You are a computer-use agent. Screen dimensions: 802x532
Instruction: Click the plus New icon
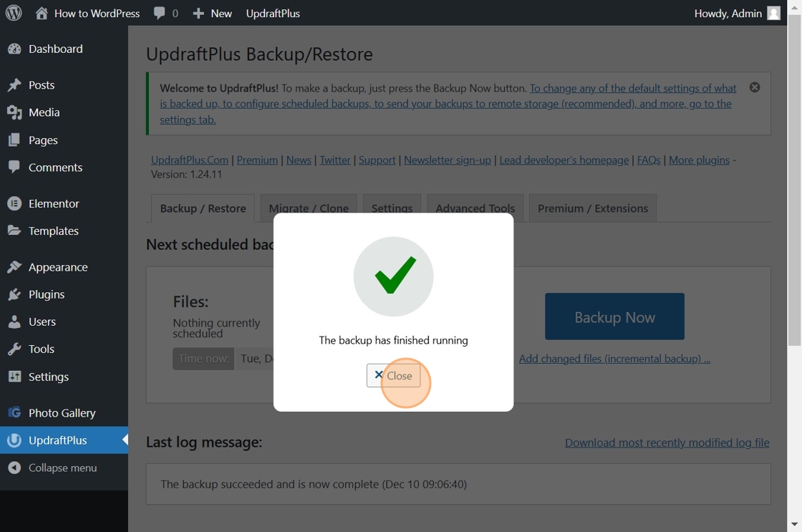[x=198, y=14]
